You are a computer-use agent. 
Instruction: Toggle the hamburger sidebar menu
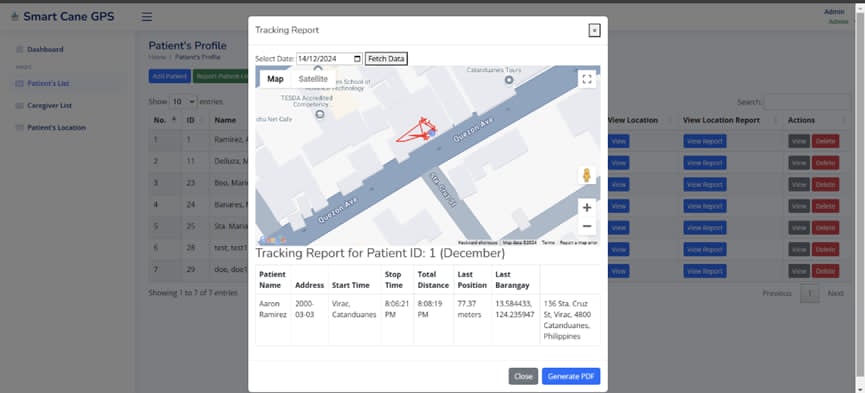pyautogui.click(x=147, y=17)
